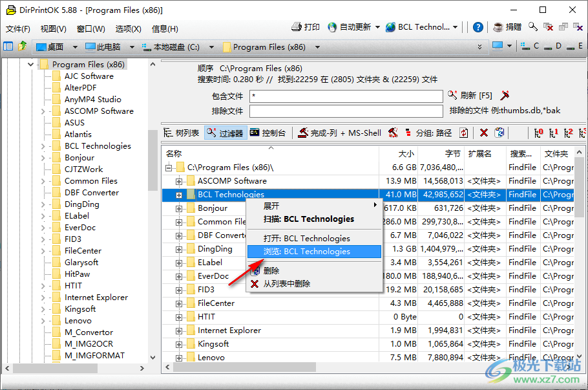This screenshot has height=390, width=588.
Task: Click the magnifier search icon in top toolbar
Action: pos(532,27)
